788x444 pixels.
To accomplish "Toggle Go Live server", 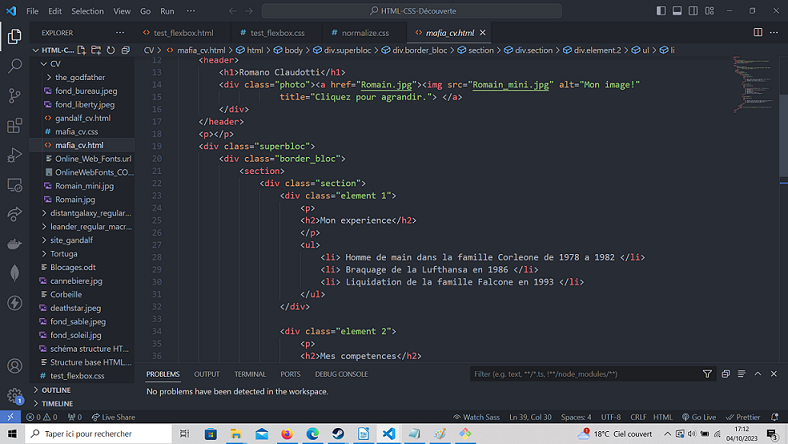I will [x=699, y=417].
